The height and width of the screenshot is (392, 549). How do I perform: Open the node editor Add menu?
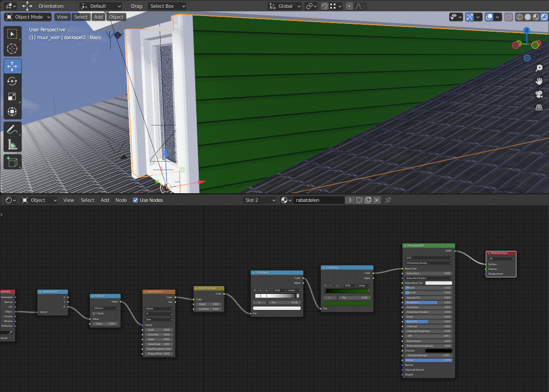[x=105, y=200]
